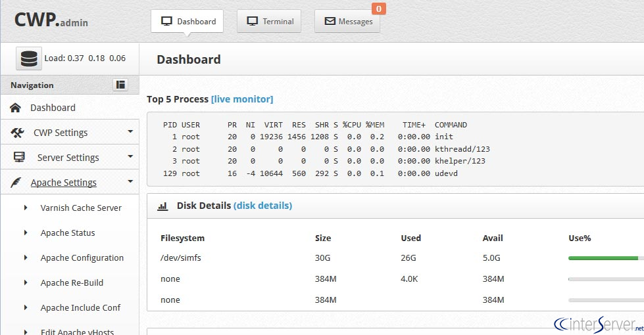
Task: Click the server icon for Server Settings
Action: pyautogui.click(x=19, y=158)
